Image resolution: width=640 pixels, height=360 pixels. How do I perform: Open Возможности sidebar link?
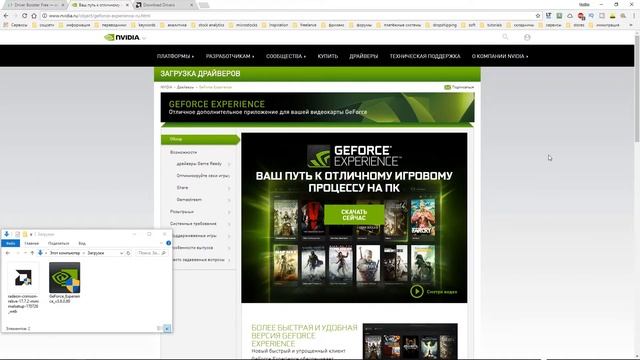tap(183, 152)
